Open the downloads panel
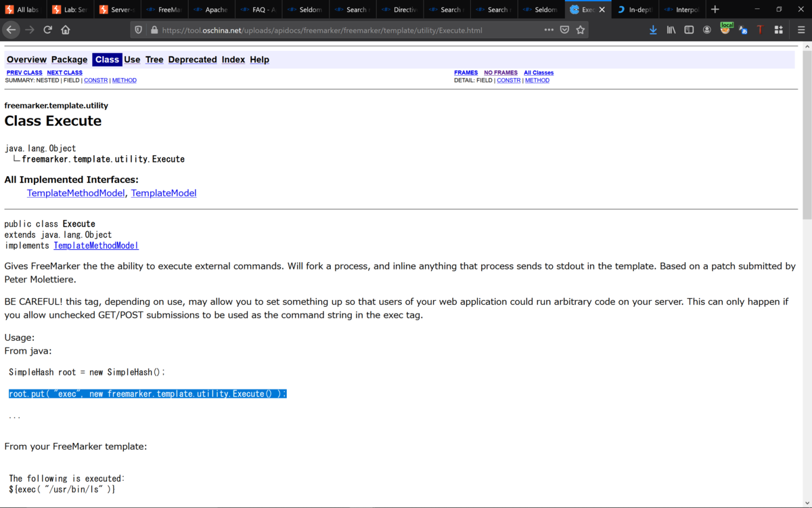The width and height of the screenshot is (812, 508). coord(653,30)
